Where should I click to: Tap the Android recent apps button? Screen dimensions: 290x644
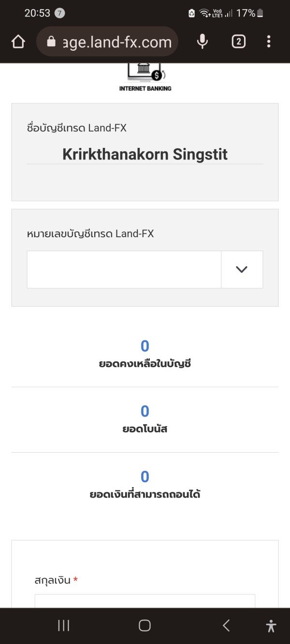(x=64, y=626)
